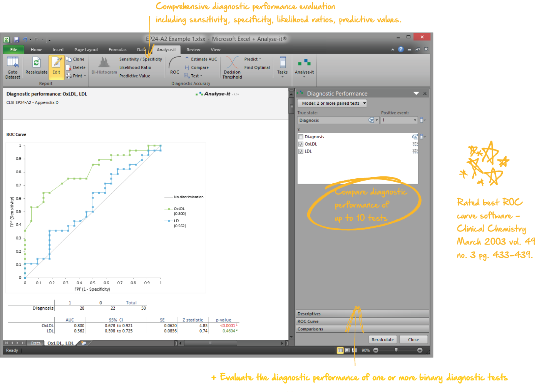This screenshot has height=392, width=539.
Task: Open the Test dropdown in ribbon
Action: pos(193,76)
